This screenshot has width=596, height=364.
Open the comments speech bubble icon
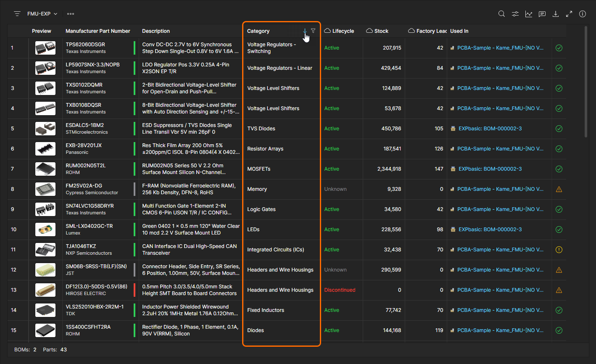point(542,14)
